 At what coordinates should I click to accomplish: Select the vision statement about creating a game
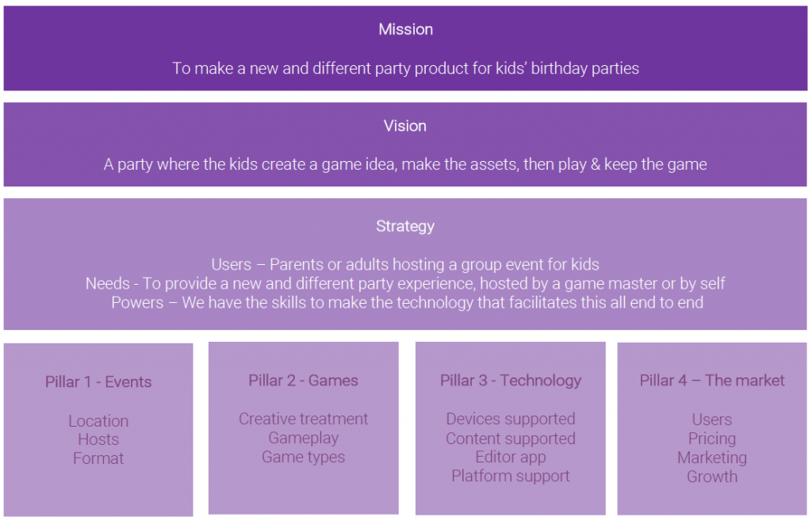(x=405, y=165)
